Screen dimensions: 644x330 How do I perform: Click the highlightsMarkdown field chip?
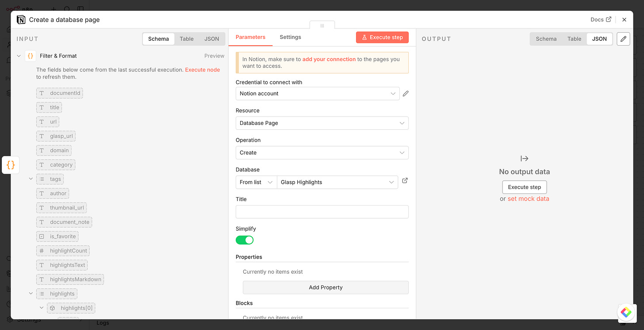click(70, 280)
